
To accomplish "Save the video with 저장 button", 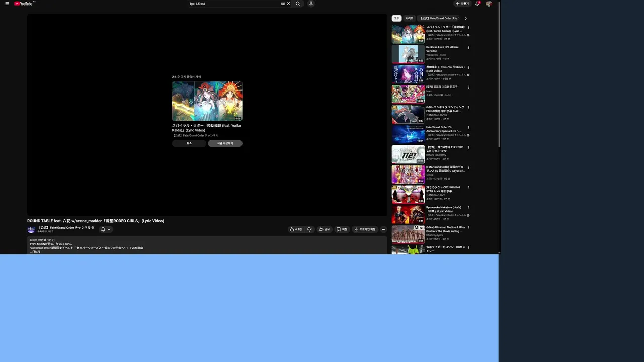I will pyautogui.click(x=342, y=229).
